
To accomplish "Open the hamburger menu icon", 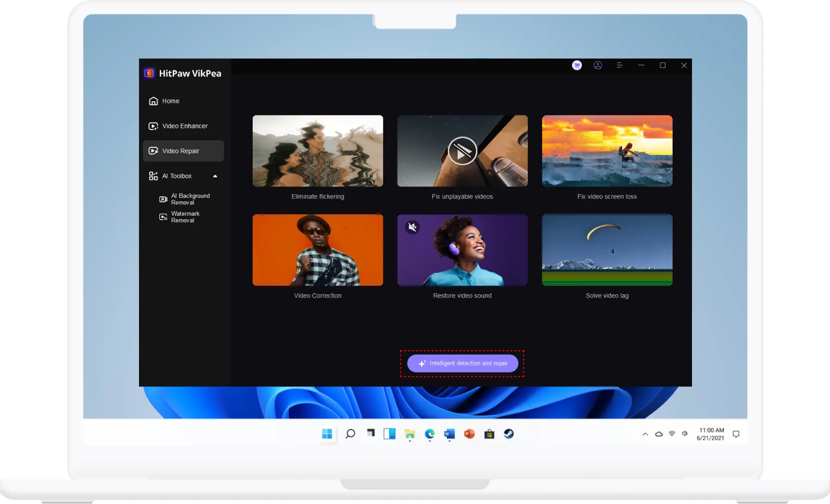I will coord(620,65).
